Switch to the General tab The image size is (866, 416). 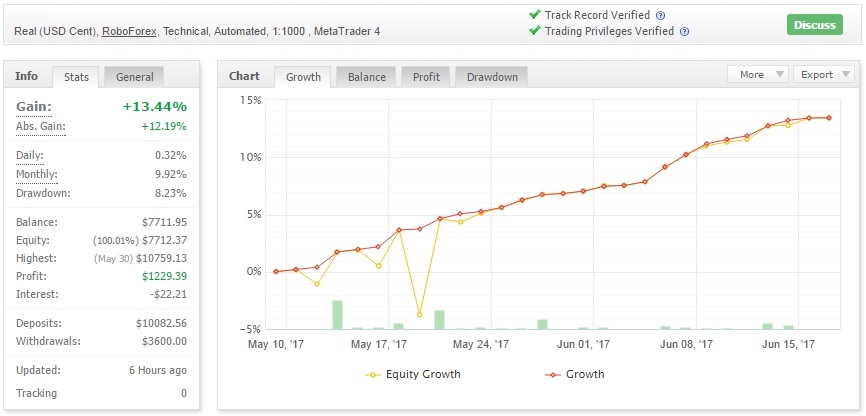click(134, 77)
